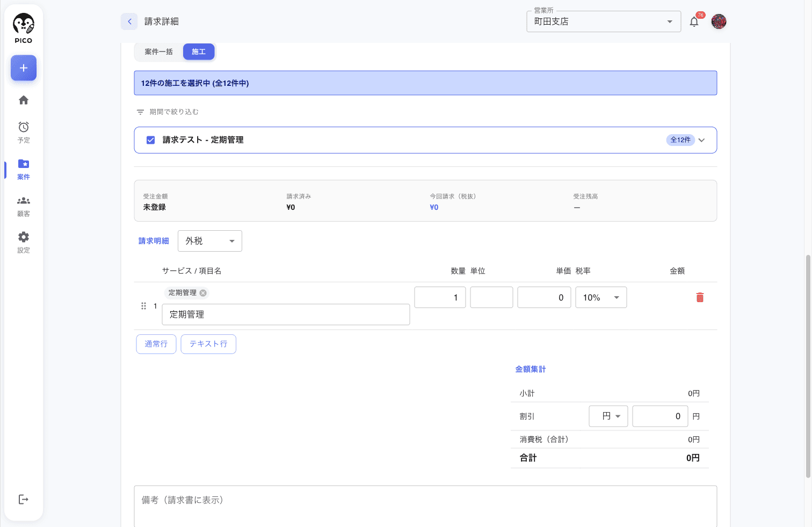Click the 数量 quantity input field
Screen dimensions: 812x527
pos(440,297)
